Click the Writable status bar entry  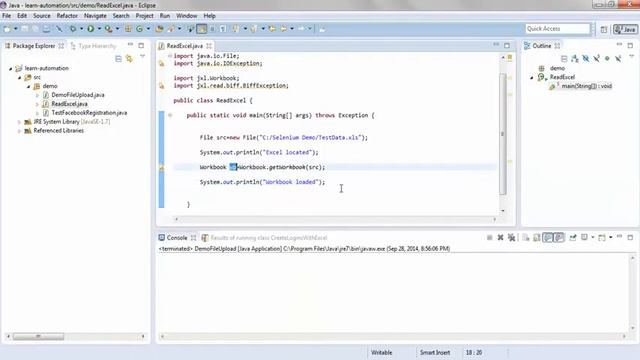[x=382, y=352]
